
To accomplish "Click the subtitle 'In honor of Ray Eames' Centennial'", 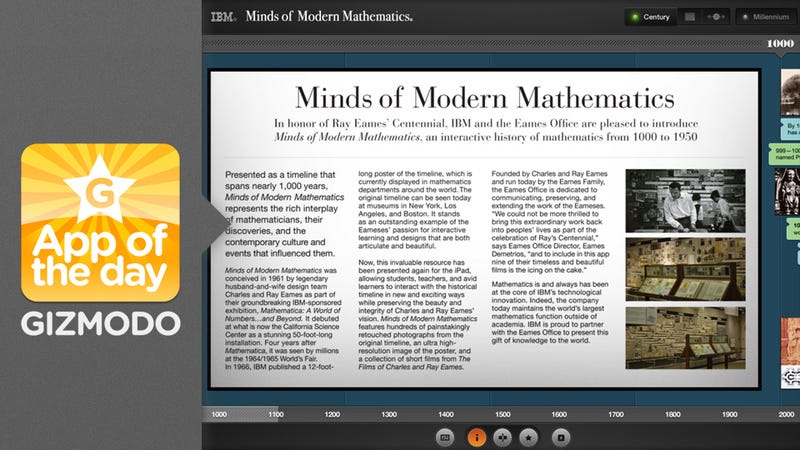I will pyautogui.click(x=486, y=130).
